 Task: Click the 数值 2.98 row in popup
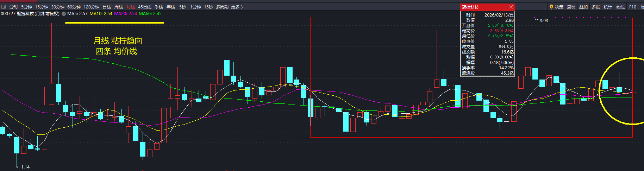point(488,20)
